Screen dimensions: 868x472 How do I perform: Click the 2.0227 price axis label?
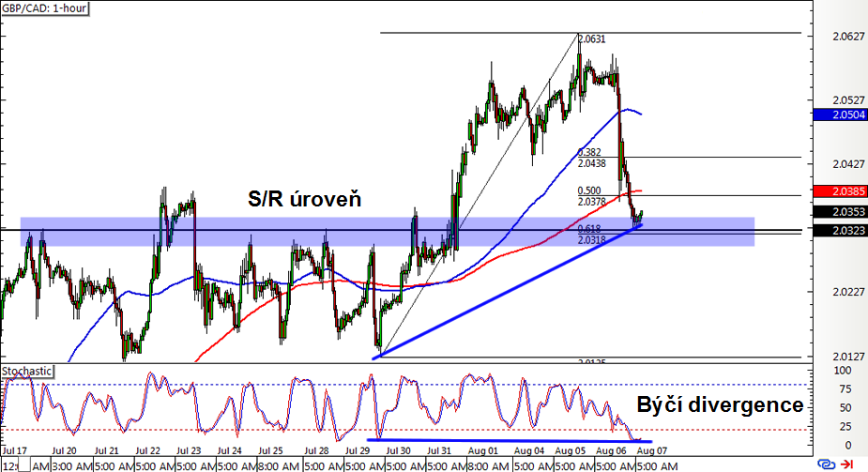tap(848, 292)
